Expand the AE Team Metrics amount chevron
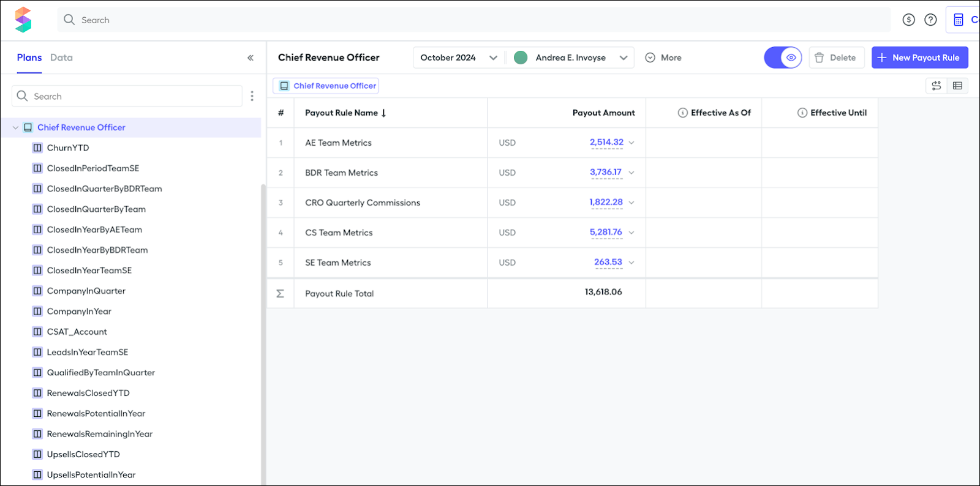Viewport: 980px width, 486px height. point(631,143)
